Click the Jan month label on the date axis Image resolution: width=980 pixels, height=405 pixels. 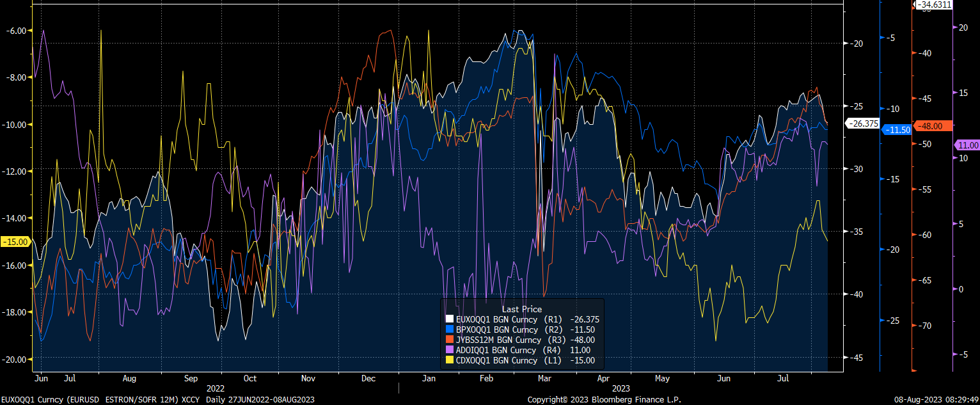[x=429, y=379]
